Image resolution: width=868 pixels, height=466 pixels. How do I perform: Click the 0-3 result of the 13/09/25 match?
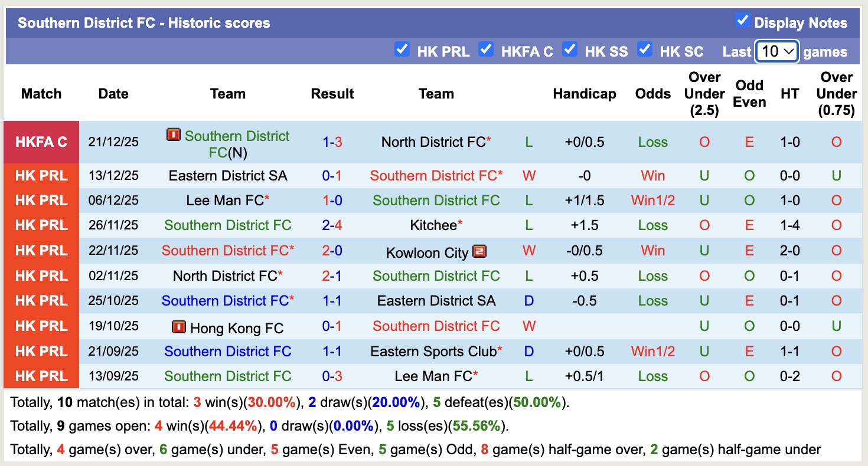[332, 376]
